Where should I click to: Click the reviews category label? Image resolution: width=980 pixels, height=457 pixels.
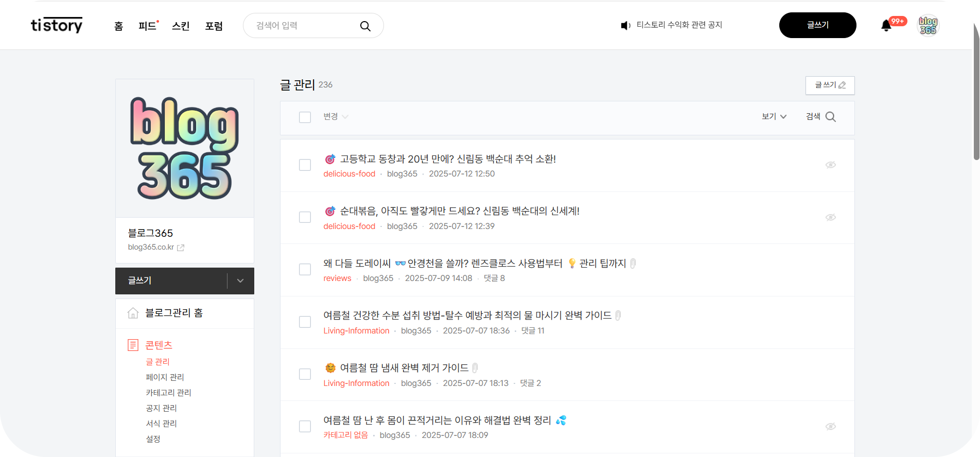point(337,278)
